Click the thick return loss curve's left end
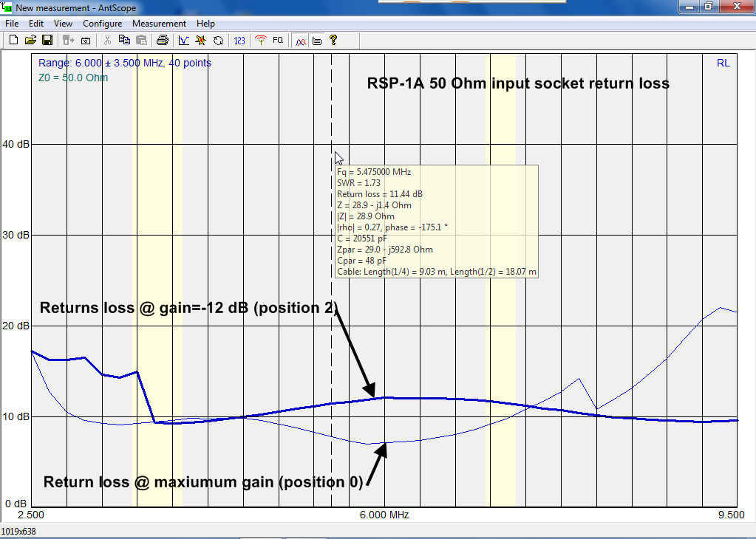 tap(32, 351)
